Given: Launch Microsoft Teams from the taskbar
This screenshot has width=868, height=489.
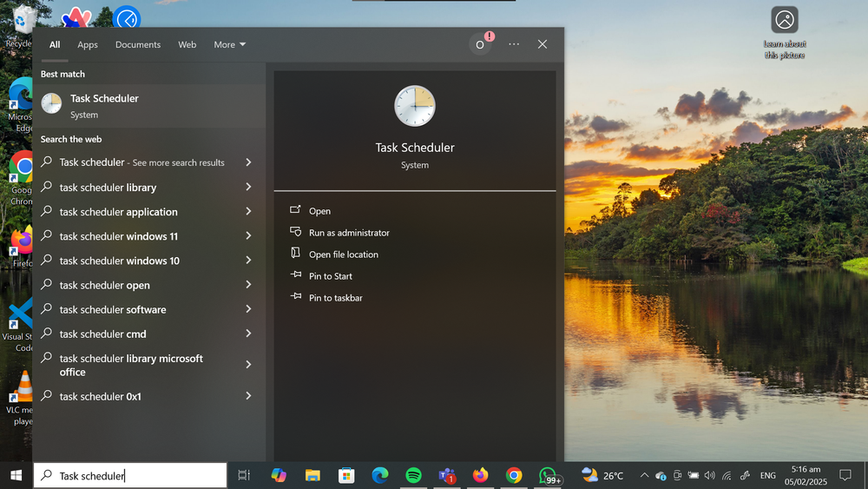Looking at the screenshot, I should click(x=447, y=475).
